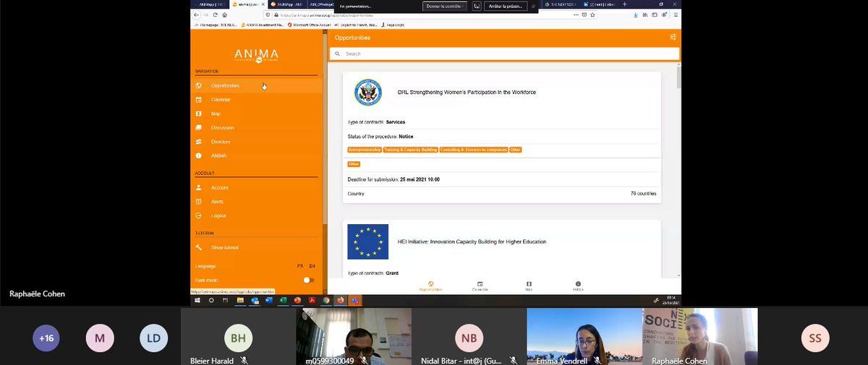Select the Calendar bottom tab
The height and width of the screenshot is (365, 868).
pos(480,286)
